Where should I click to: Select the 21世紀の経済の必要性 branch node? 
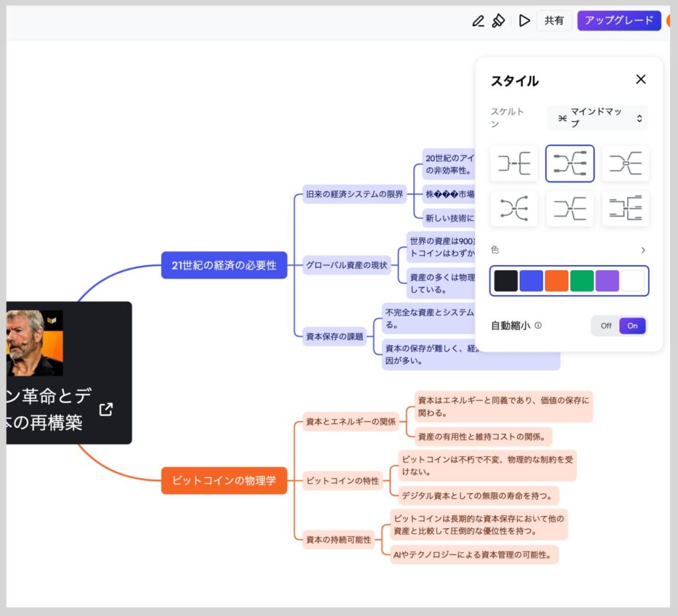click(224, 265)
